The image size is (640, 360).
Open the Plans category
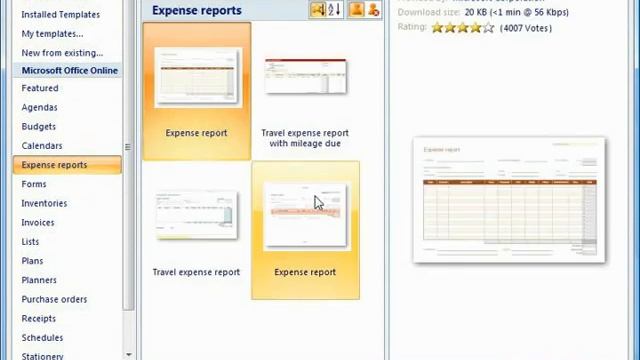coord(32,261)
